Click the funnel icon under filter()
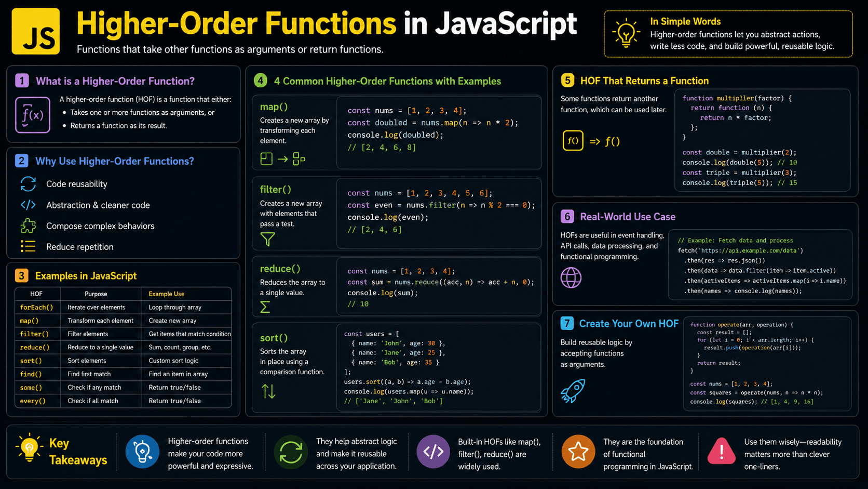 (267, 239)
